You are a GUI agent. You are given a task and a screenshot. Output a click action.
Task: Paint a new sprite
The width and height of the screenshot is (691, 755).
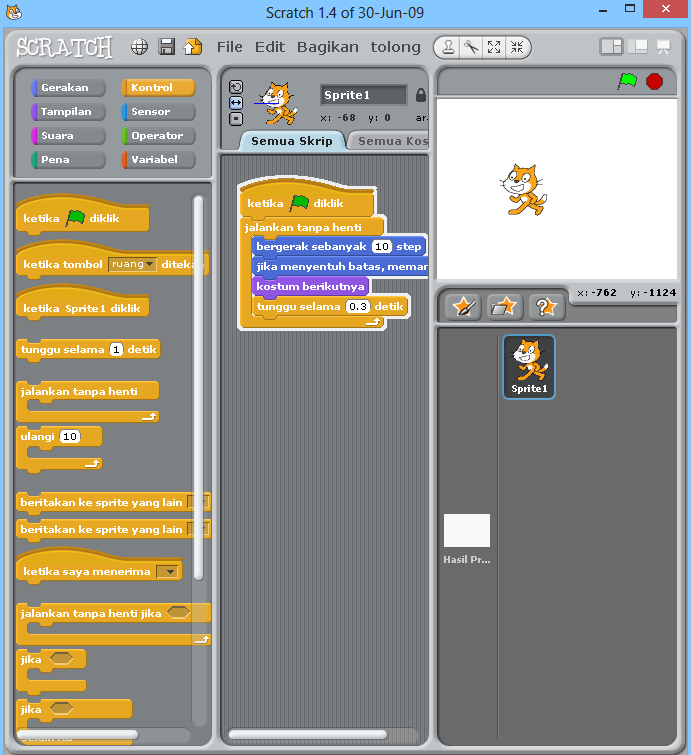pyautogui.click(x=463, y=307)
